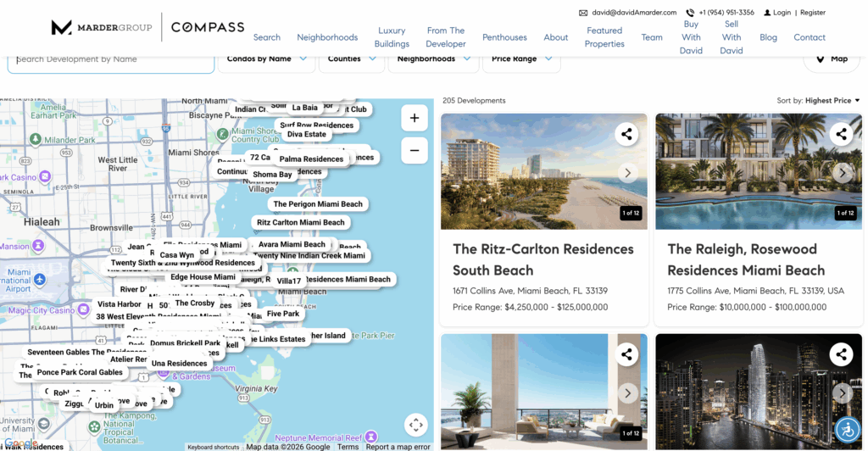Toggle the Map view button

click(832, 59)
